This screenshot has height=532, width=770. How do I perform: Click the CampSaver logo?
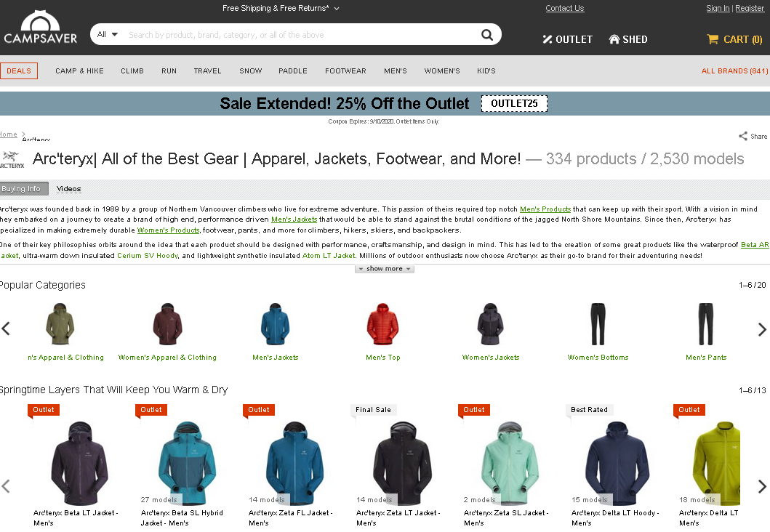point(41,27)
